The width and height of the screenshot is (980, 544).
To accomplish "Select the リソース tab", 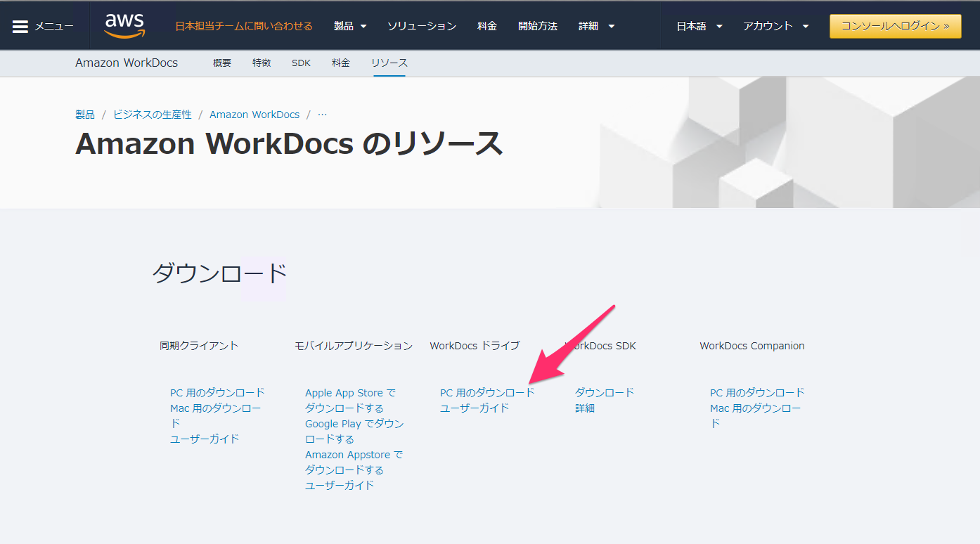I will pos(389,62).
